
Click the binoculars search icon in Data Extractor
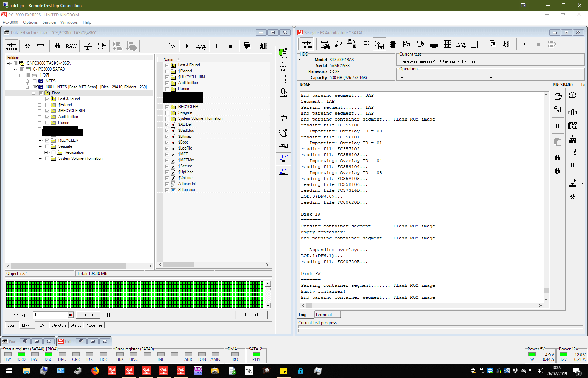(57, 46)
